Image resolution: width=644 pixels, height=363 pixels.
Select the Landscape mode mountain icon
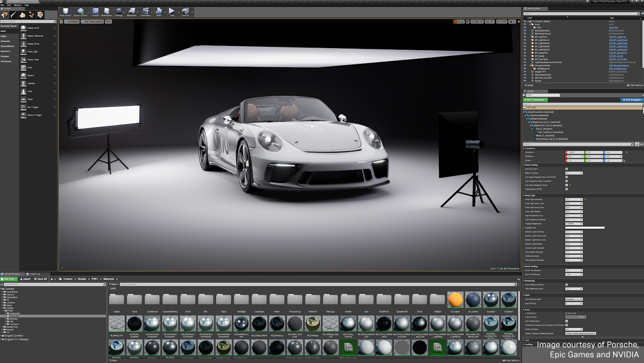[22, 15]
